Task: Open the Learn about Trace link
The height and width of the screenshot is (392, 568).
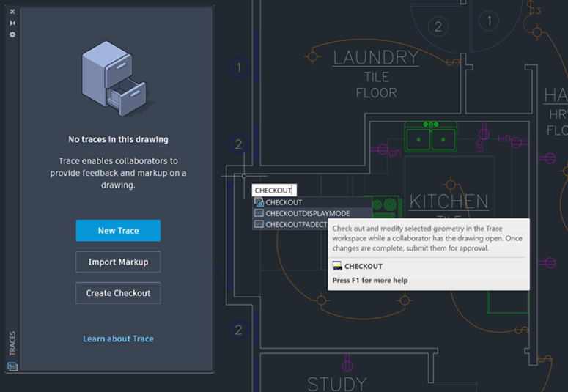Action: click(118, 339)
